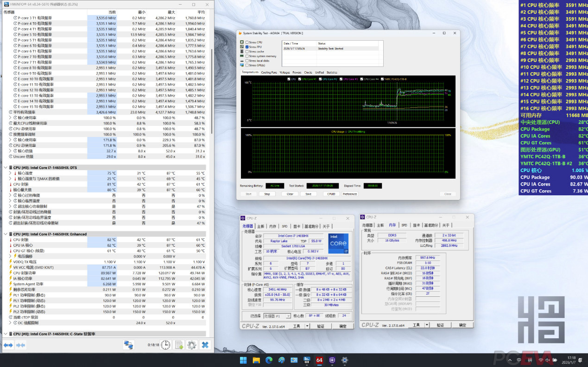Open Windows Start menu on taskbar

(x=243, y=360)
